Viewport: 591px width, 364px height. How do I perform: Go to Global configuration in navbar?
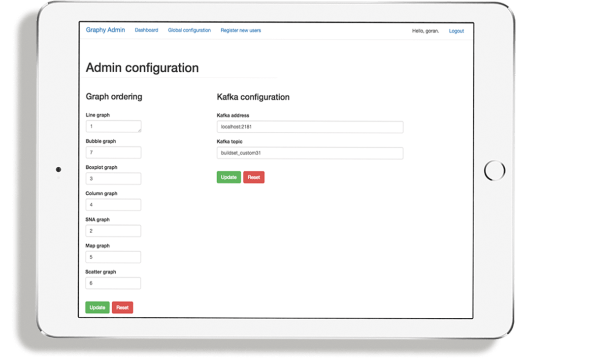(x=189, y=30)
